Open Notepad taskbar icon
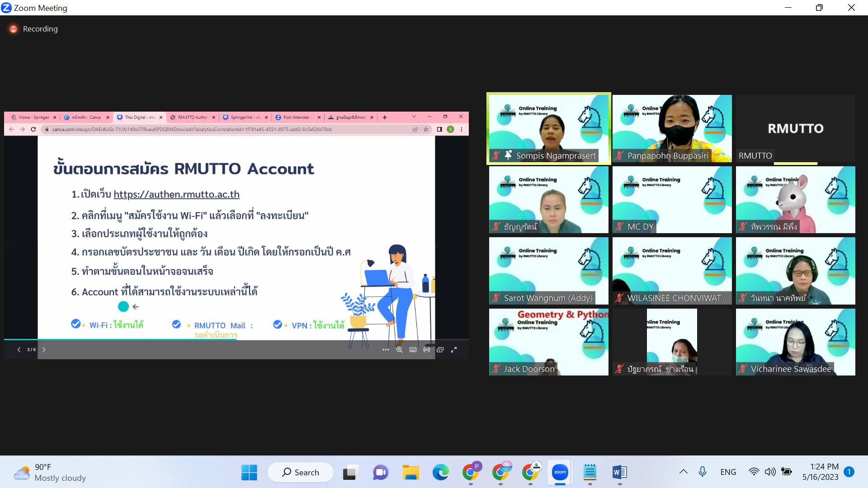 pos(590,473)
